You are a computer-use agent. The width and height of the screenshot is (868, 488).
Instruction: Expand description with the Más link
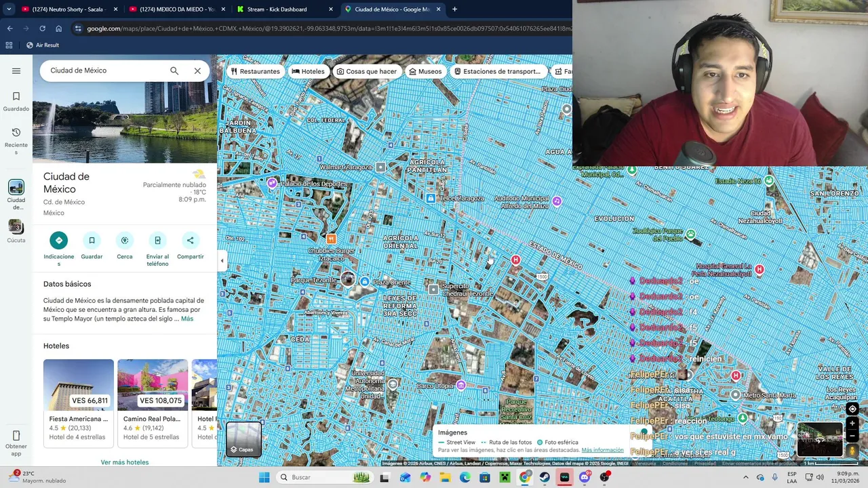[x=187, y=319]
